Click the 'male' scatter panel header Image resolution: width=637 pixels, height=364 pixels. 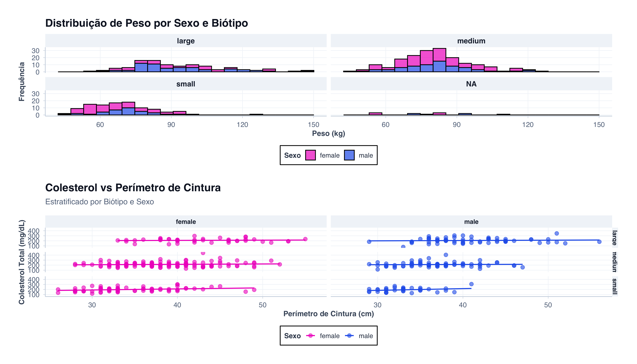[x=471, y=222]
